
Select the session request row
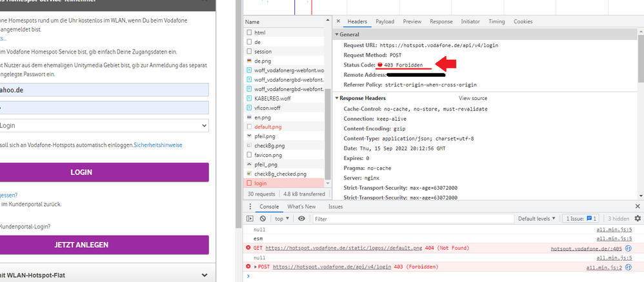[284, 52]
